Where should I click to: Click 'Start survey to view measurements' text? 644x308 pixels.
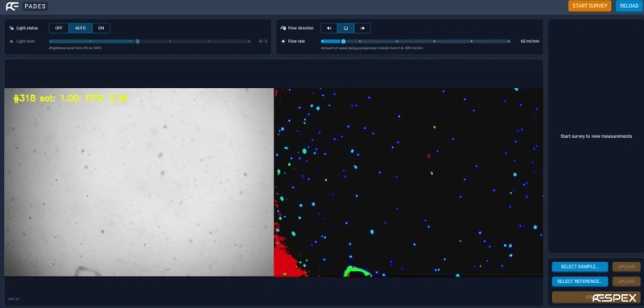(596, 136)
